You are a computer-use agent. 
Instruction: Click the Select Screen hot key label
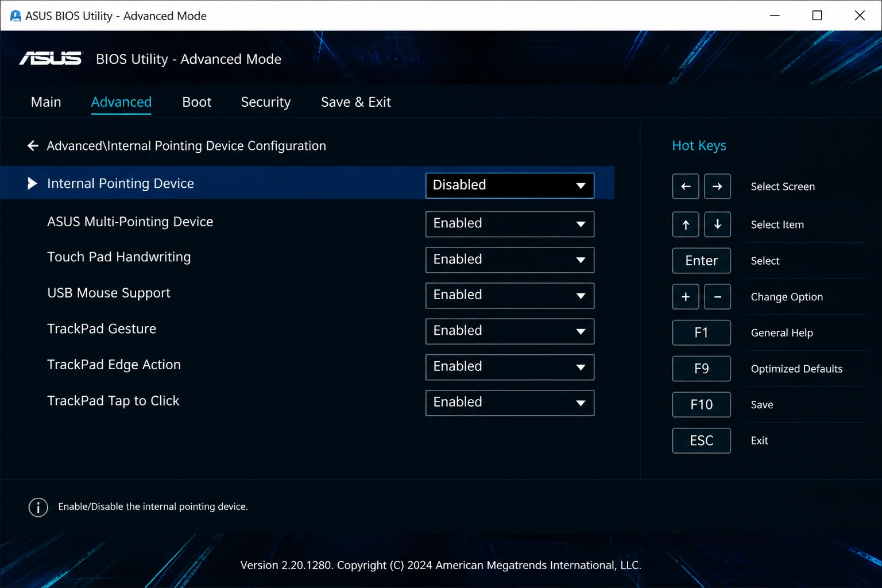click(783, 187)
